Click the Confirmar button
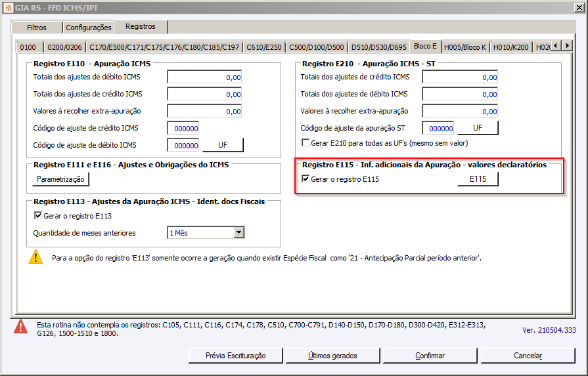This screenshot has height=376, width=588. [430, 356]
